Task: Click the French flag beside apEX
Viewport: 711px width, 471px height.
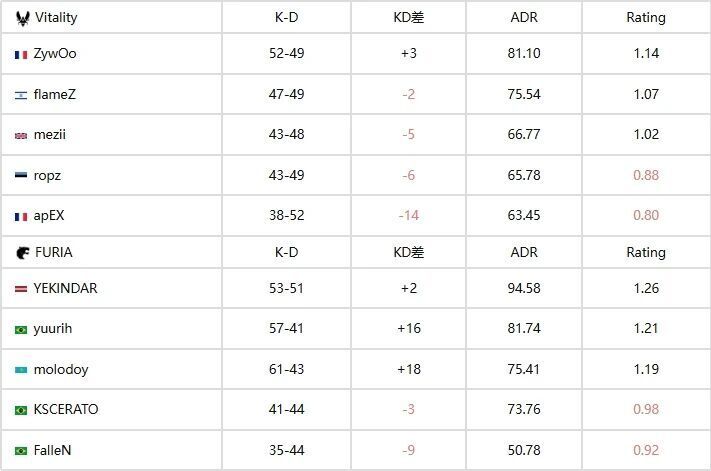Action: click(x=21, y=216)
